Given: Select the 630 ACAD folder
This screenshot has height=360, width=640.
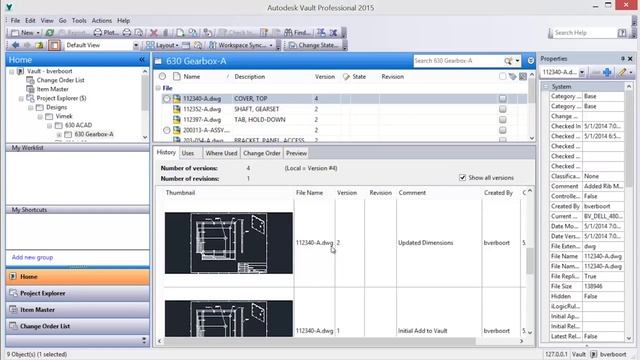Looking at the screenshot, I should point(78,125).
